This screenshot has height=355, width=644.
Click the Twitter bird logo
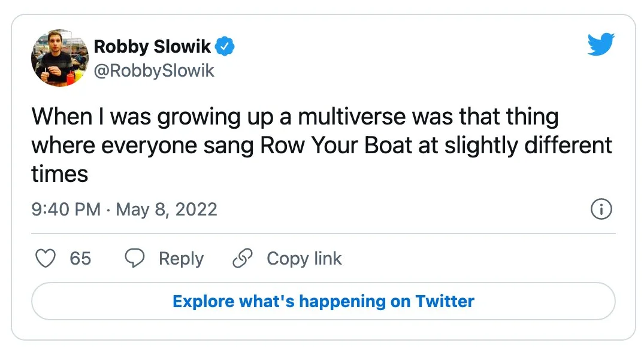(x=601, y=45)
